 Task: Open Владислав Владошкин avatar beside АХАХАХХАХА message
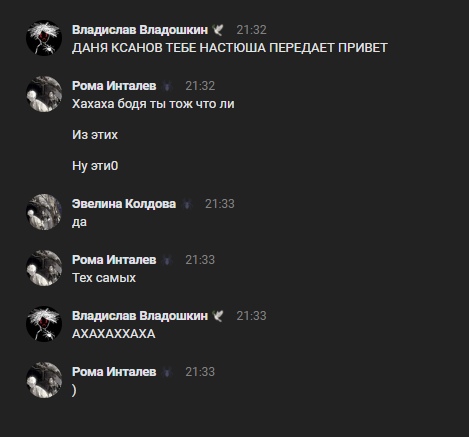pos(44,324)
